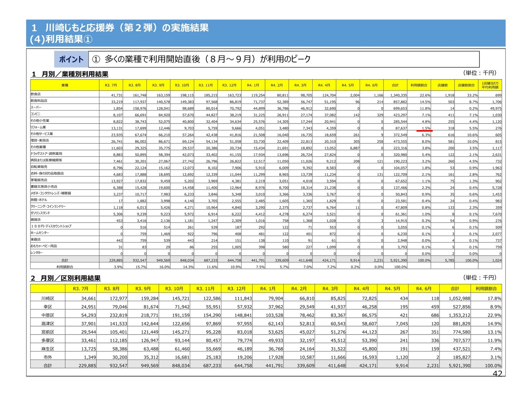Select the 'レンタカー' row label
The height and width of the screenshot is (399, 532).
click(x=37, y=253)
